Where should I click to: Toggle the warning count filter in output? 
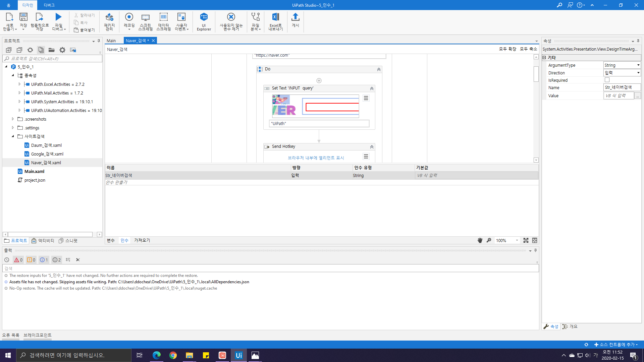[31, 260]
